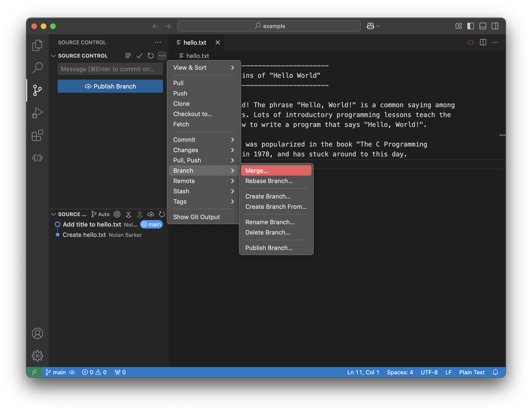This screenshot has height=412, width=532.
Task: Click the errors and warnings status item
Action: 94,372
